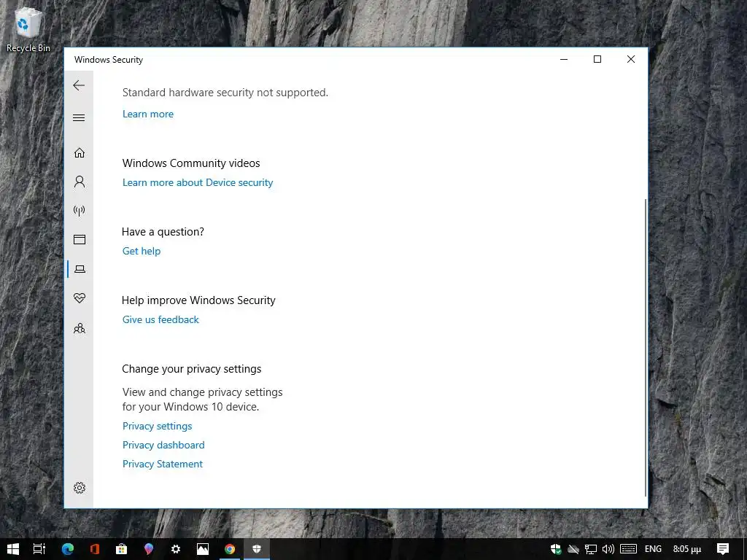Open Firewall & network protection icon
Viewport: 747px width, 560px height.
coord(80,211)
